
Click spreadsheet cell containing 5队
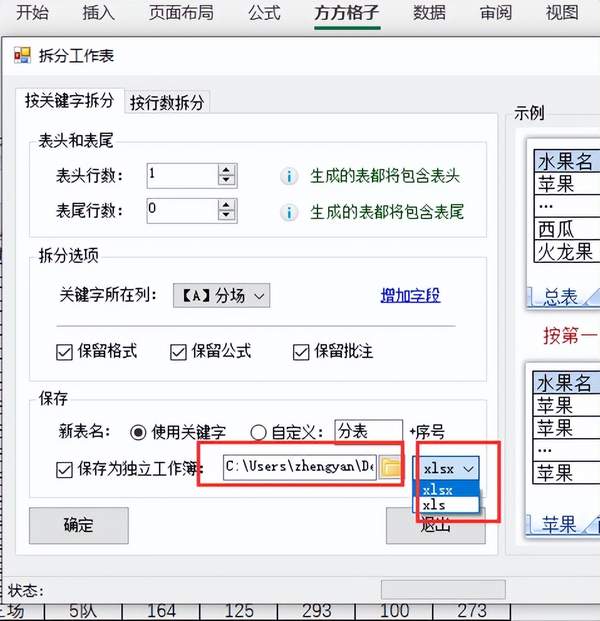click(x=83, y=611)
